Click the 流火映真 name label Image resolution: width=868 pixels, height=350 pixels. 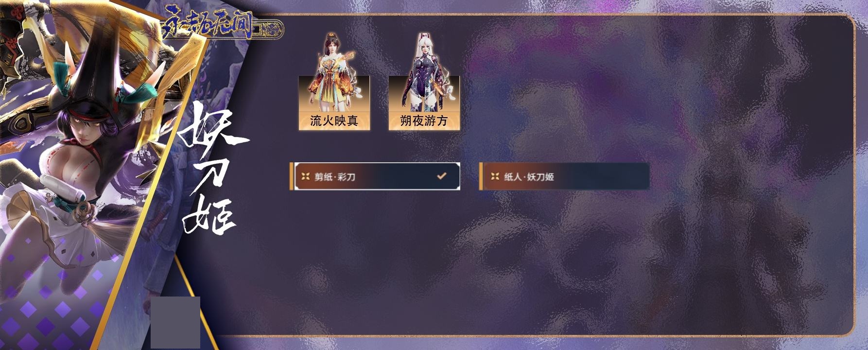334,121
